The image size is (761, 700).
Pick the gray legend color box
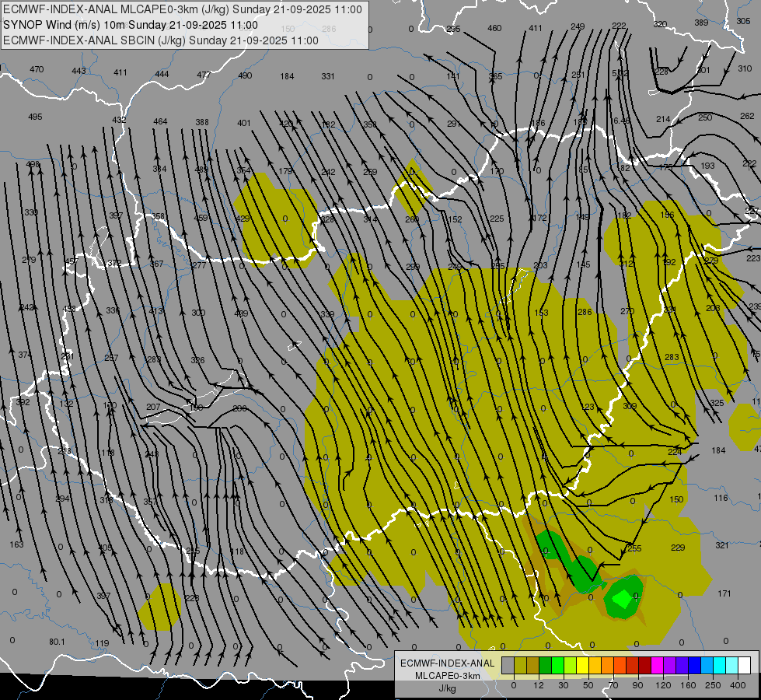pyautogui.click(x=508, y=665)
